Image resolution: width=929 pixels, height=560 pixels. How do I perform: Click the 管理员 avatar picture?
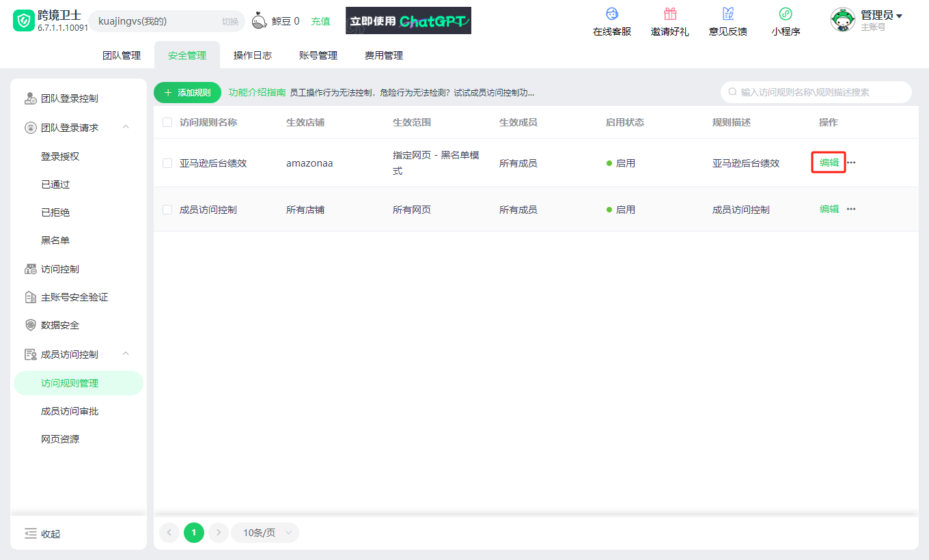843,20
